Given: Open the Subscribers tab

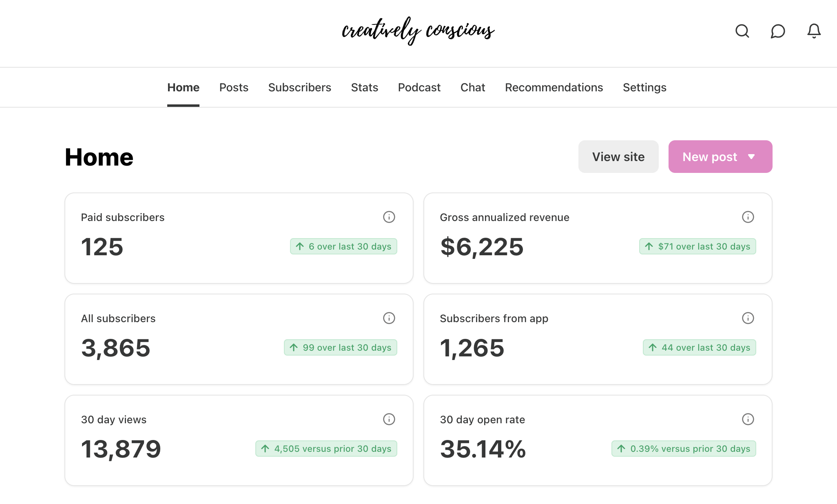Looking at the screenshot, I should point(299,87).
